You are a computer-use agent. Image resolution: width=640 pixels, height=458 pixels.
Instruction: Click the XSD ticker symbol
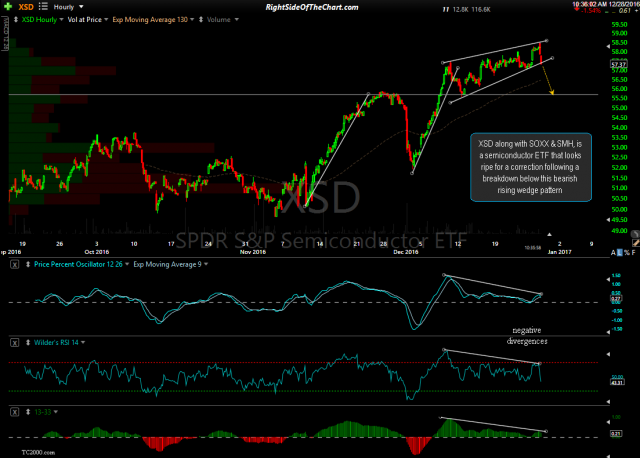tap(28, 7)
